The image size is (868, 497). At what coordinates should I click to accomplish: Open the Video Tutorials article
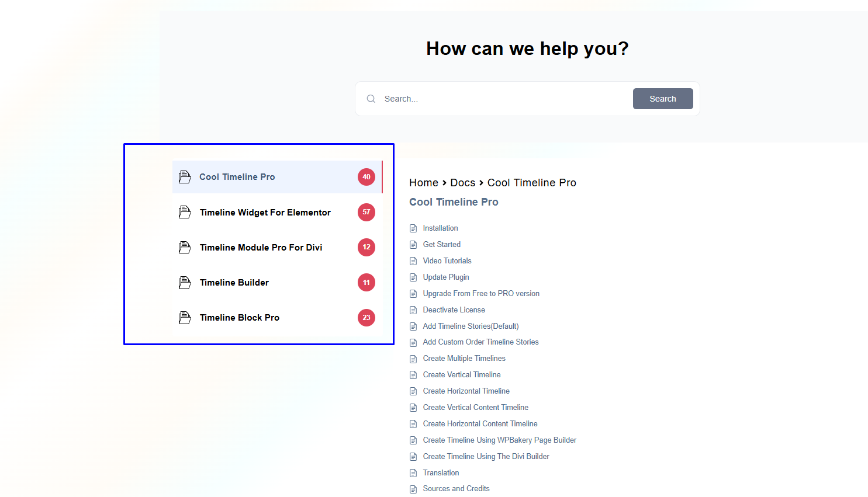tap(447, 261)
